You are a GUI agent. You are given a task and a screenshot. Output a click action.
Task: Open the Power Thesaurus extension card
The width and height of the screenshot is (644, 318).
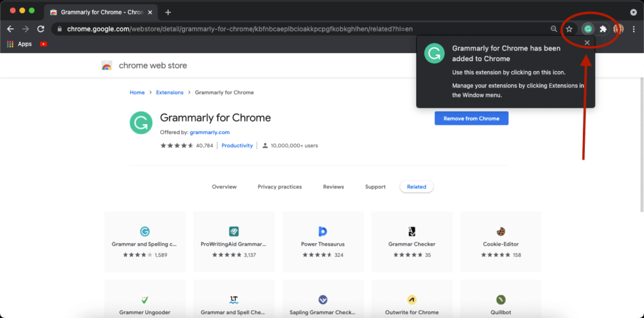[x=323, y=242]
